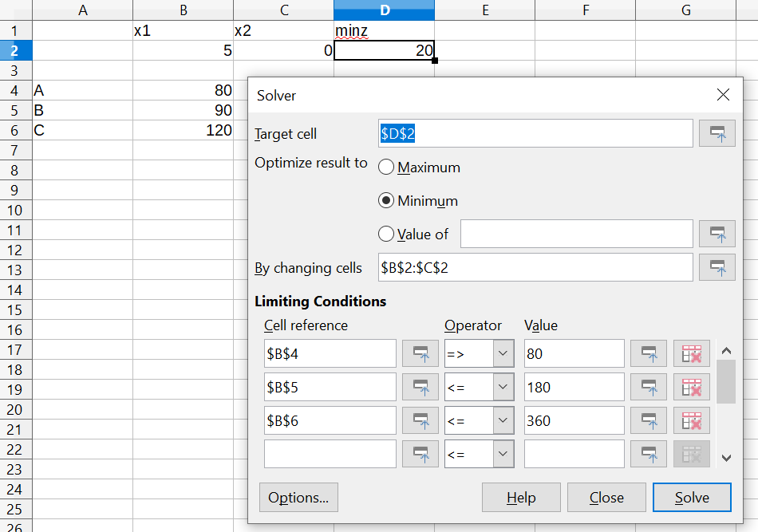
Task: Click shrink icon after $B$5 cell reference
Action: [x=420, y=387]
